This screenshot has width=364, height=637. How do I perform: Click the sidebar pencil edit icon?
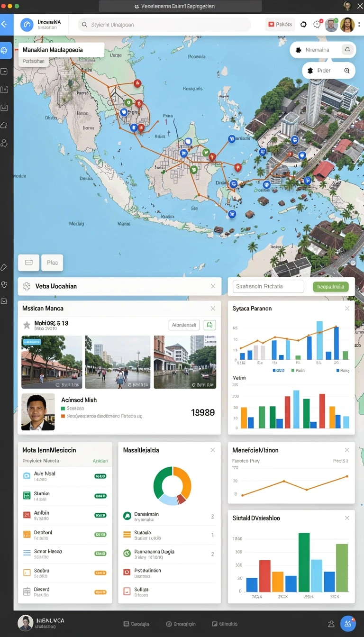4,267
